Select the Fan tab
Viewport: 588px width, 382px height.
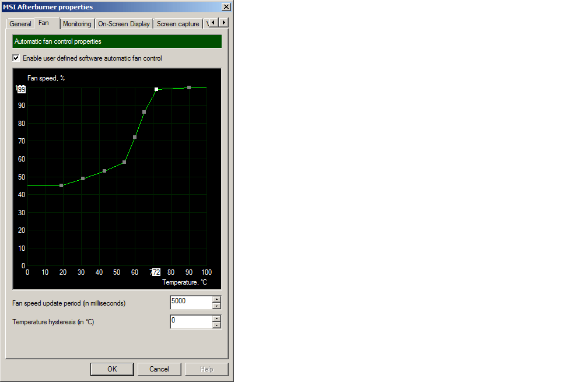click(x=44, y=23)
